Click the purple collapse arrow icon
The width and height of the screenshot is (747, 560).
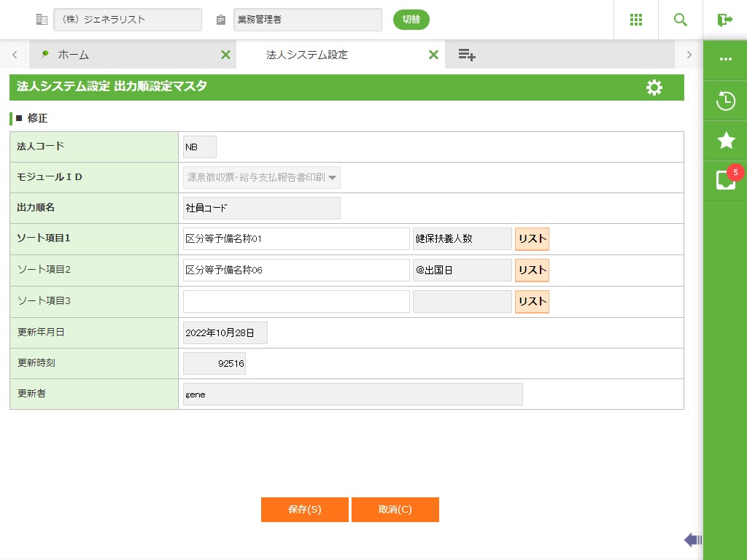pyautogui.click(x=692, y=540)
